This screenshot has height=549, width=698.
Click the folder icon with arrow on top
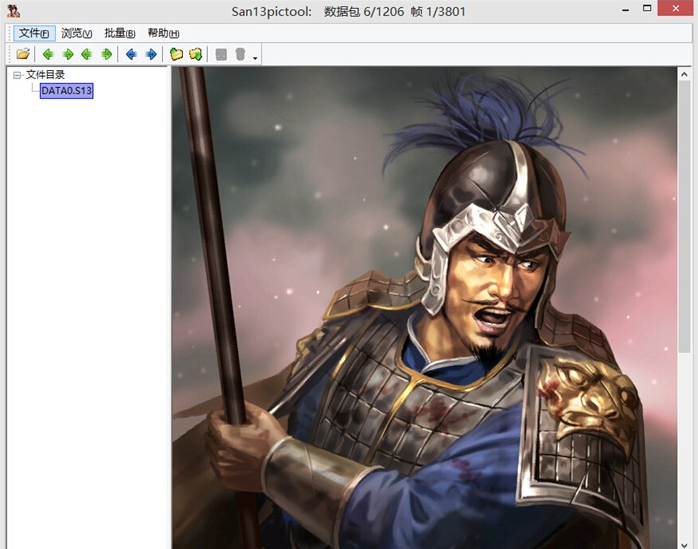[176, 54]
